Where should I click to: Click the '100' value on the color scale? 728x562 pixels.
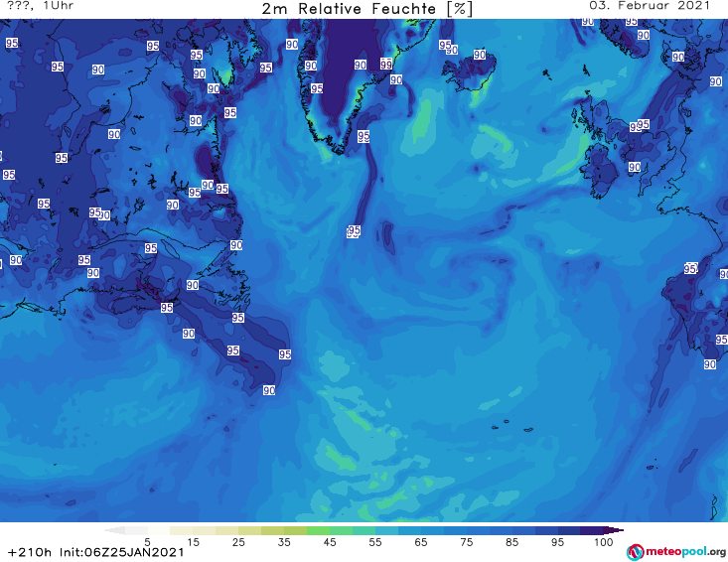point(604,542)
